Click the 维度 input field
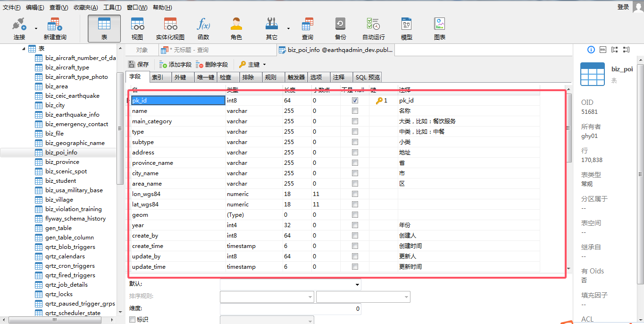 (290, 309)
